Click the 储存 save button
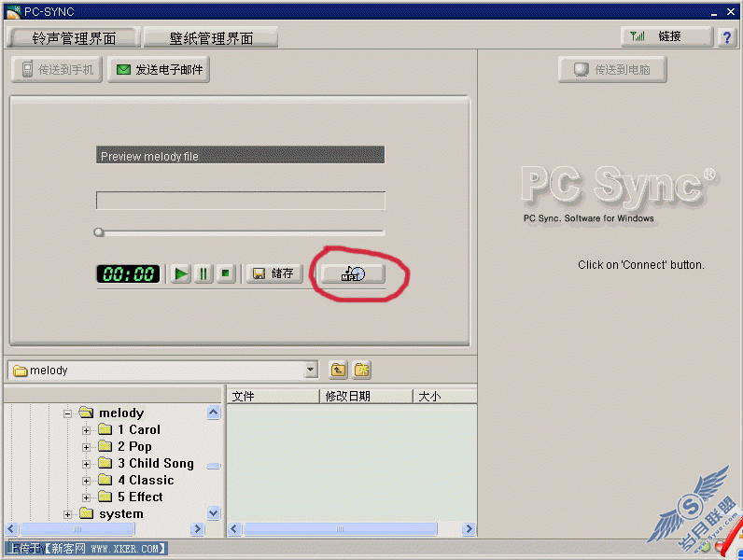This screenshot has width=743, height=560. (273, 273)
